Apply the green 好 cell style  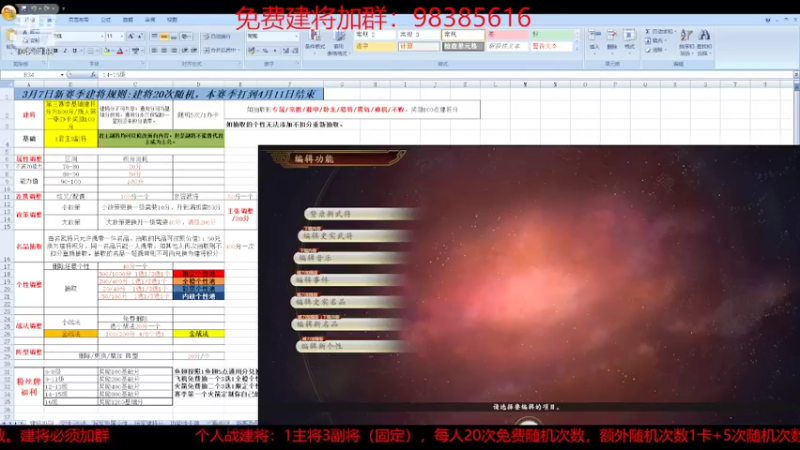552,35
